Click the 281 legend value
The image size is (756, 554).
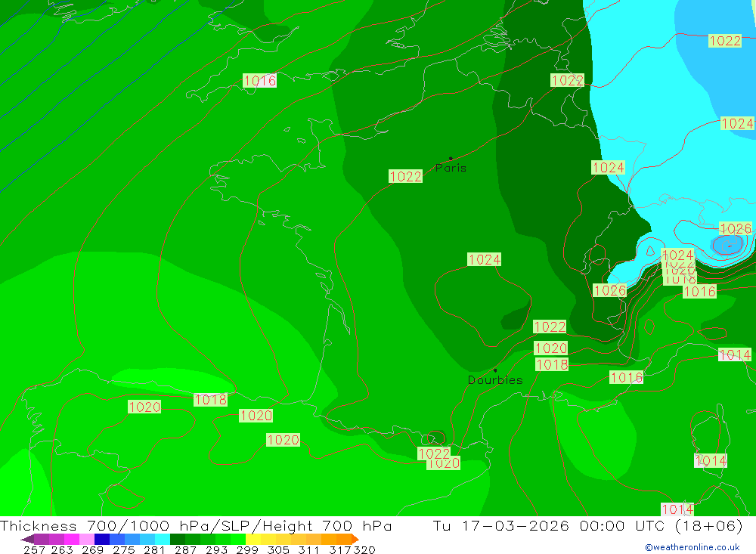pyautogui.click(x=154, y=550)
